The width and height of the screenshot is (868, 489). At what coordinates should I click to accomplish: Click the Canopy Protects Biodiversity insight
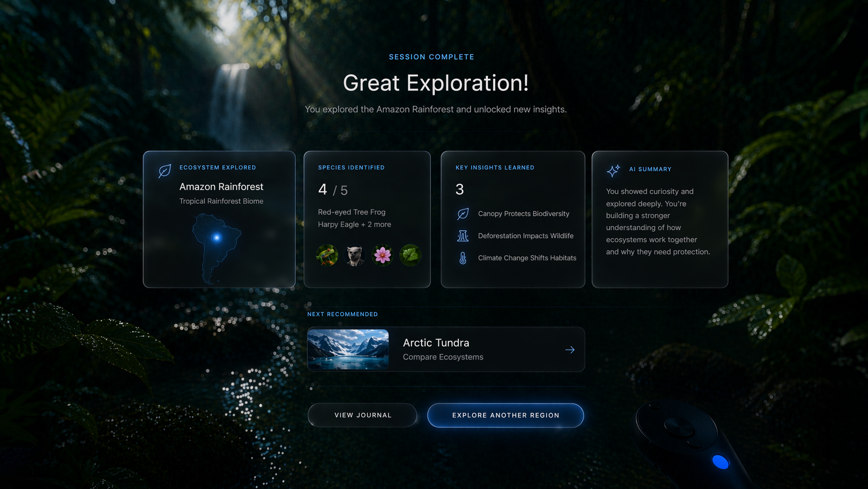(x=523, y=214)
